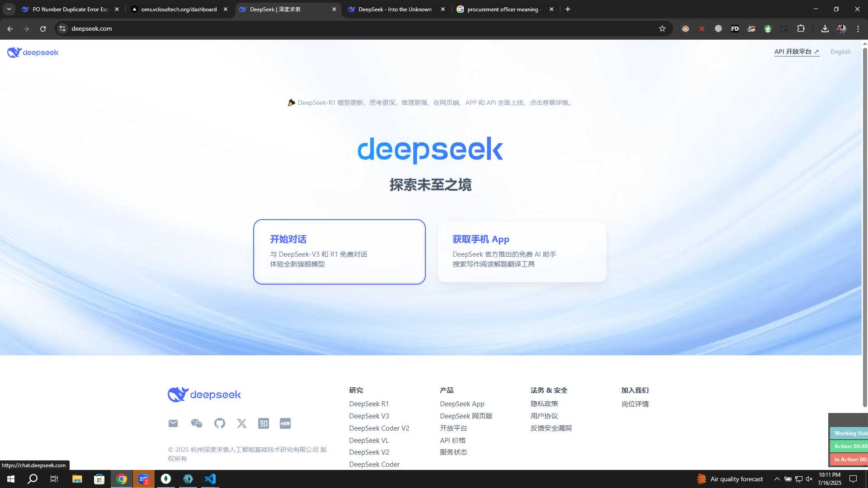Screen dimensions: 868x488
Task: Open Zalo app from taskbar
Action: click(144, 479)
